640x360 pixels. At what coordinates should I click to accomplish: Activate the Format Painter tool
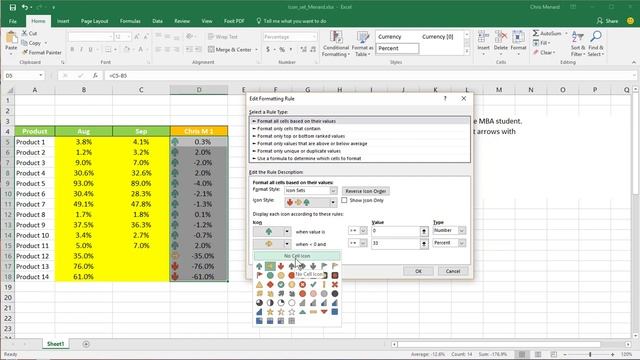click(x=42, y=52)
